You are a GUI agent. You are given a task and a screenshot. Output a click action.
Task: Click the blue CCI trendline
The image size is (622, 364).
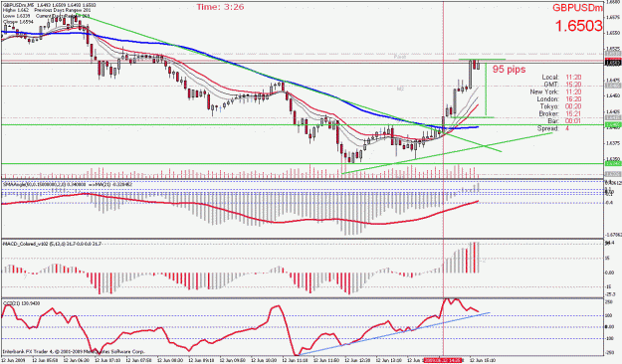pyautogui.click(x=394, y=333)
